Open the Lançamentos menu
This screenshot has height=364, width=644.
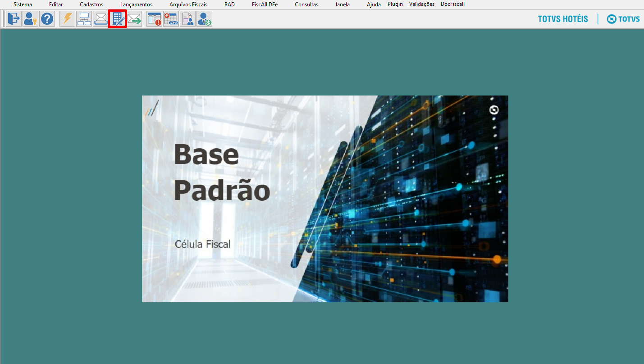[x=136, y=5]
